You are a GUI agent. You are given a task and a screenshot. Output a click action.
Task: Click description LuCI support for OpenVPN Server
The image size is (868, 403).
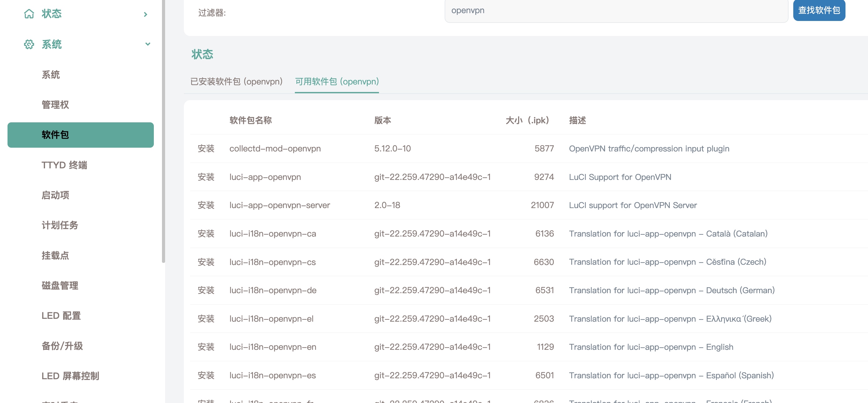[633, 205]
